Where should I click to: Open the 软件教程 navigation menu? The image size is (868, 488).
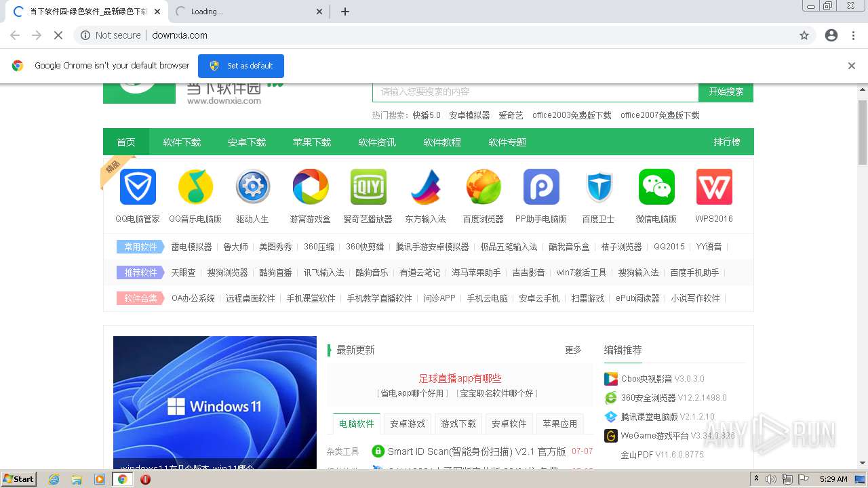[x=442, y=142]
